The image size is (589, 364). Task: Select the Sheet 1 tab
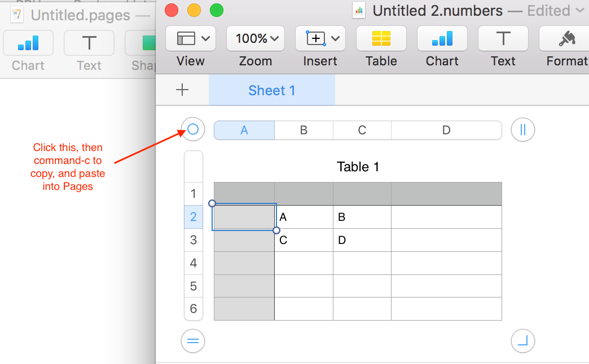point(272,91)
